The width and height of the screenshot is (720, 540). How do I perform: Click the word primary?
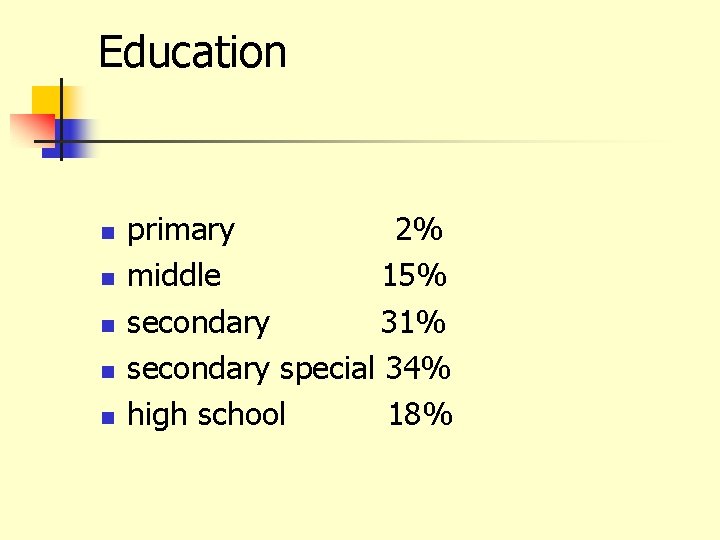coord(181,231)
